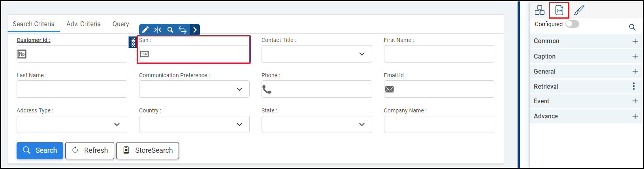Screen dimensions: 644x169
Task: Click the StoreSearch button
Action: (x=147, y=150)
